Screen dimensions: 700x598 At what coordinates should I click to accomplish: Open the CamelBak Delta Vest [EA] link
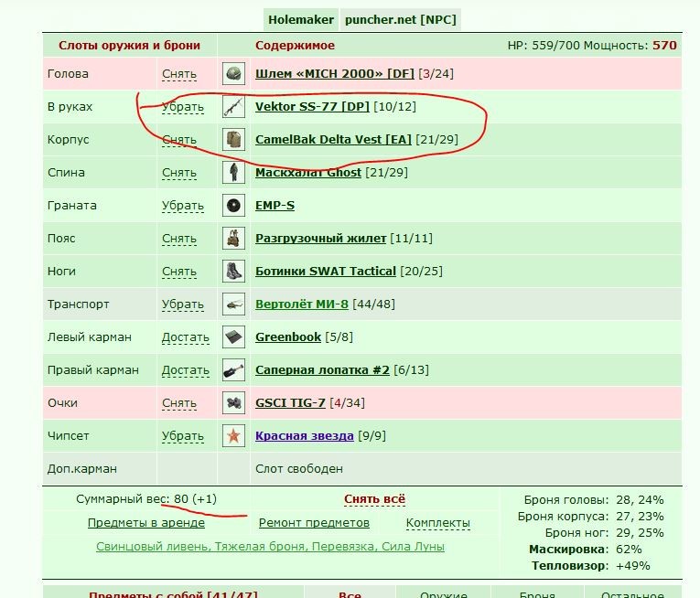333,140
